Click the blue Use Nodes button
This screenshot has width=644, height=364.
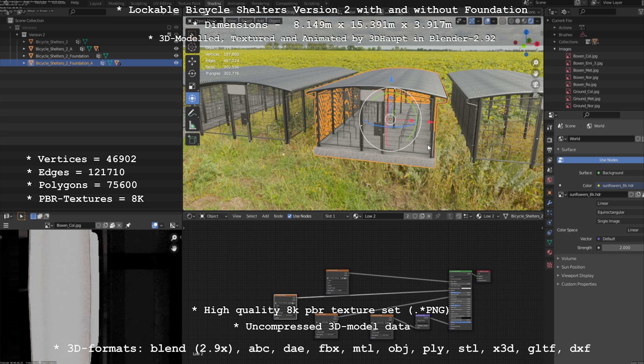pos(608,160)
